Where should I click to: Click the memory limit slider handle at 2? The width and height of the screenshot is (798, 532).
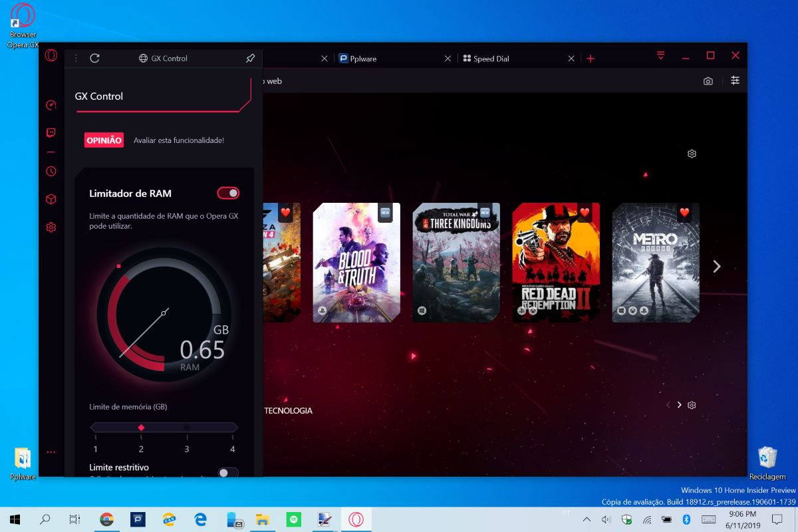(141, 428)
